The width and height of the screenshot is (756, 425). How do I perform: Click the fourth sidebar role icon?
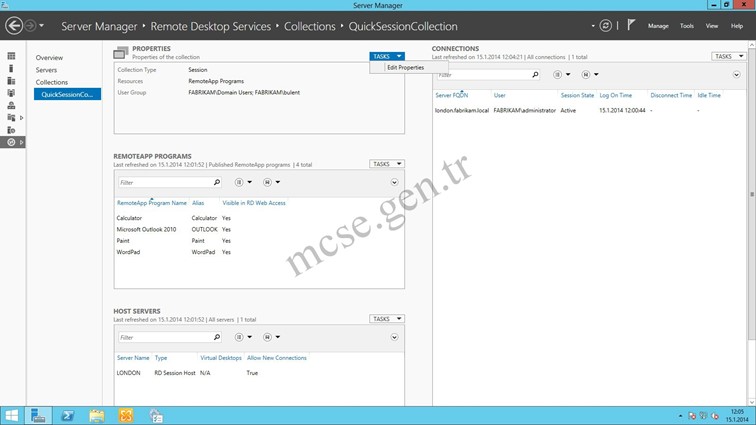(11, 93)
